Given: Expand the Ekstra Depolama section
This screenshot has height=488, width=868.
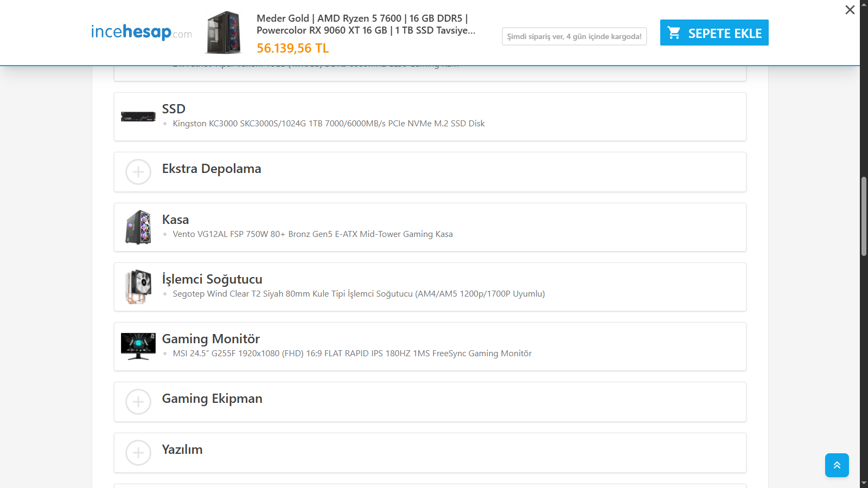Looking at the screenshot, I should (x=430, y=172).
